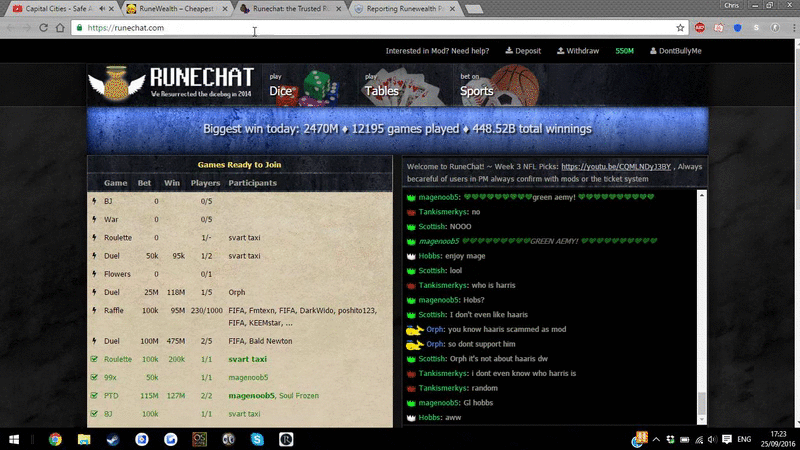Mute the Capital Cities tab audio

[x=102, y=9]
